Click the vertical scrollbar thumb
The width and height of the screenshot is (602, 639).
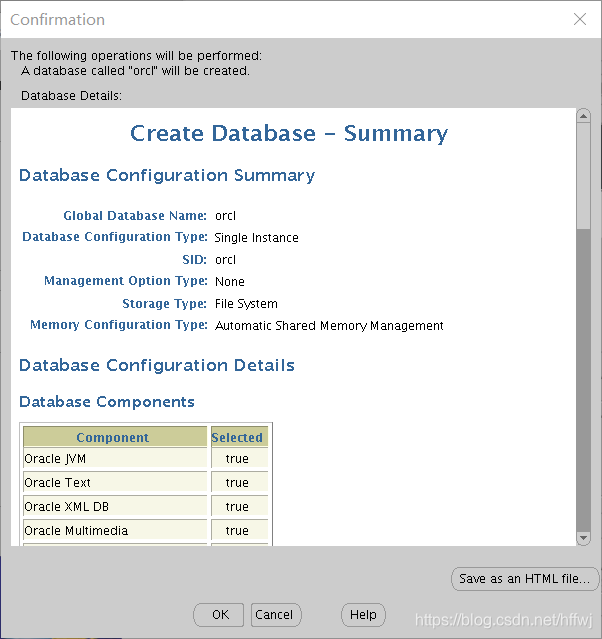click(x=583, y=176)
